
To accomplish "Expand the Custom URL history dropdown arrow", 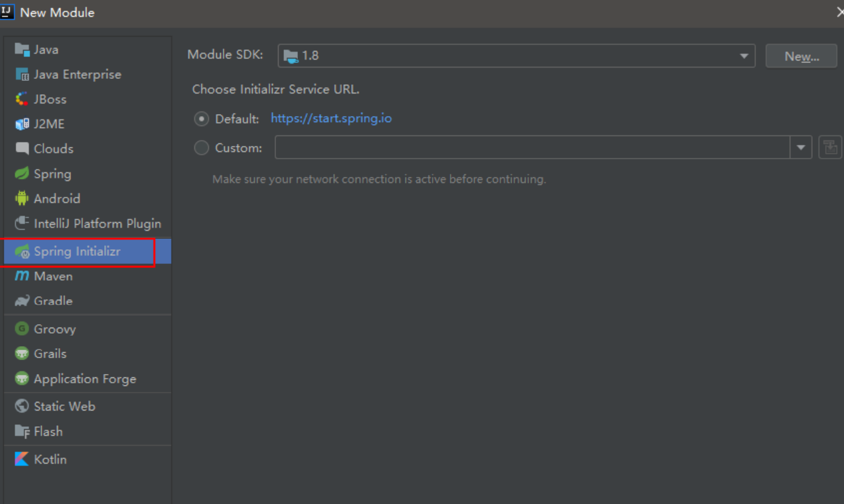I will pos(801,147).
